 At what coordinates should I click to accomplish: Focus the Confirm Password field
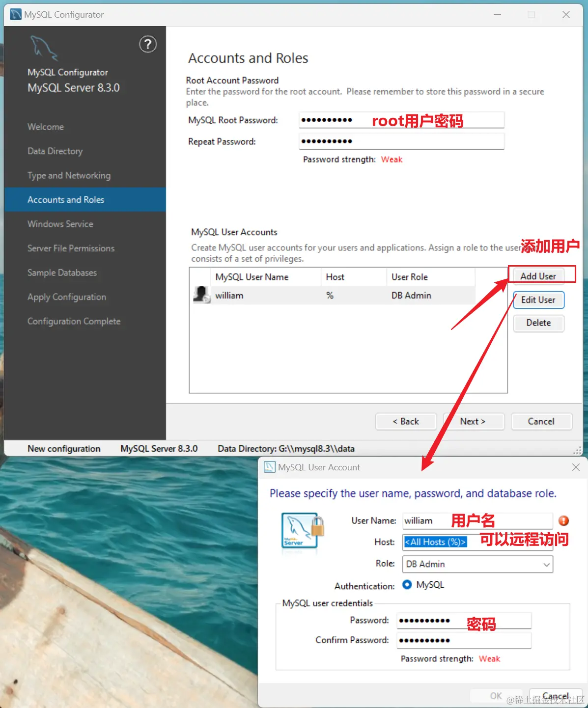(464, 640)
